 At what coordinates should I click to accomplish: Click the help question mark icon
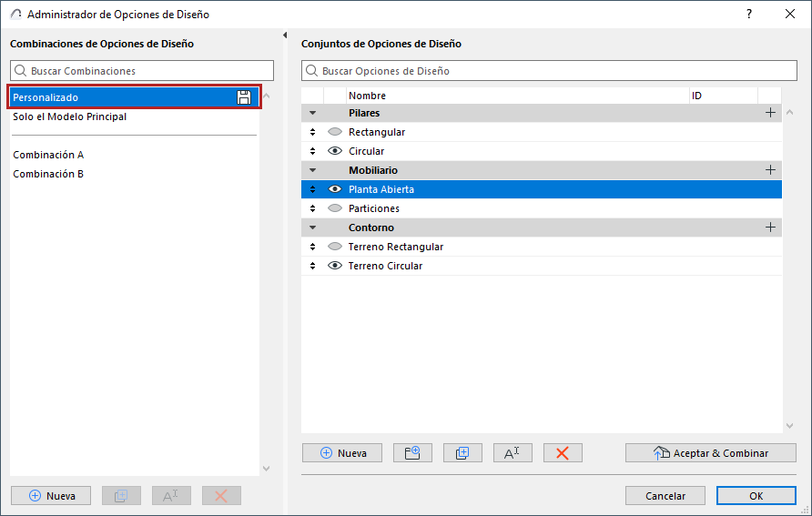click(x=749, y=14)
